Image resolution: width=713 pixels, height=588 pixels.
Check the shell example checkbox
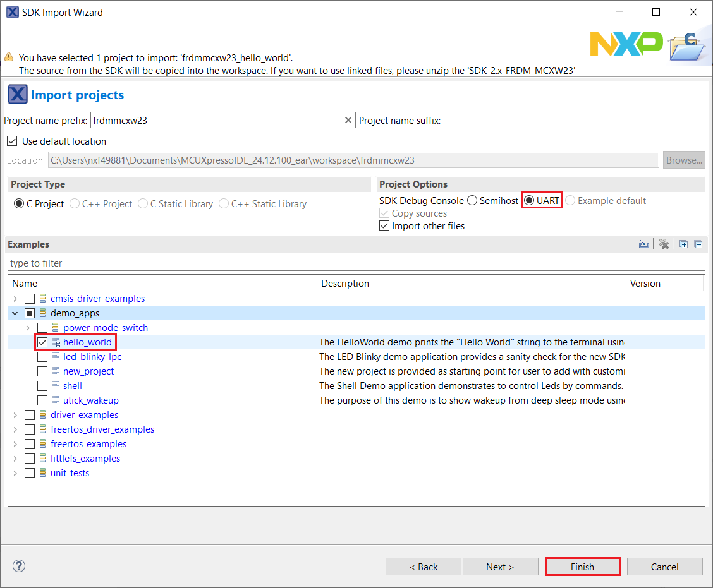coord(42,386)
